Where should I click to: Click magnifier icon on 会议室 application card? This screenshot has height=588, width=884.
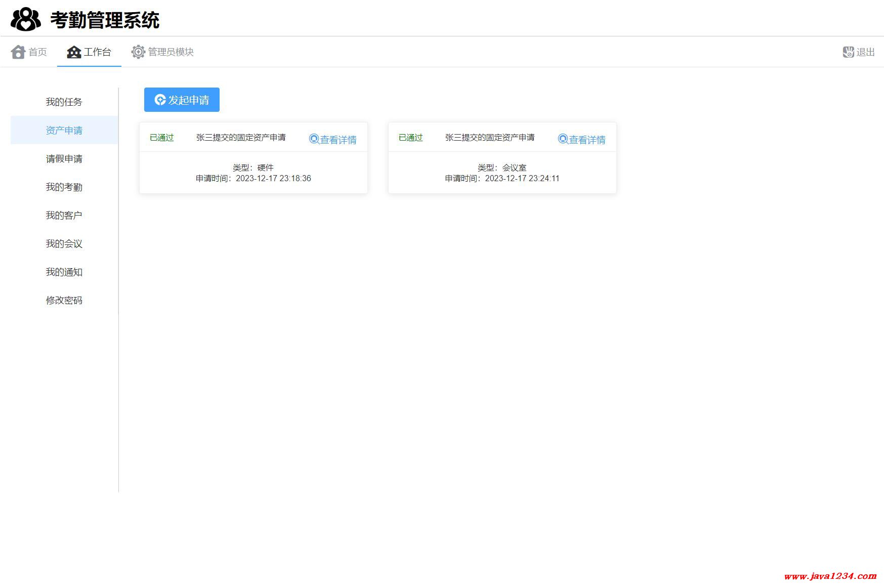[x=563, y=139]
